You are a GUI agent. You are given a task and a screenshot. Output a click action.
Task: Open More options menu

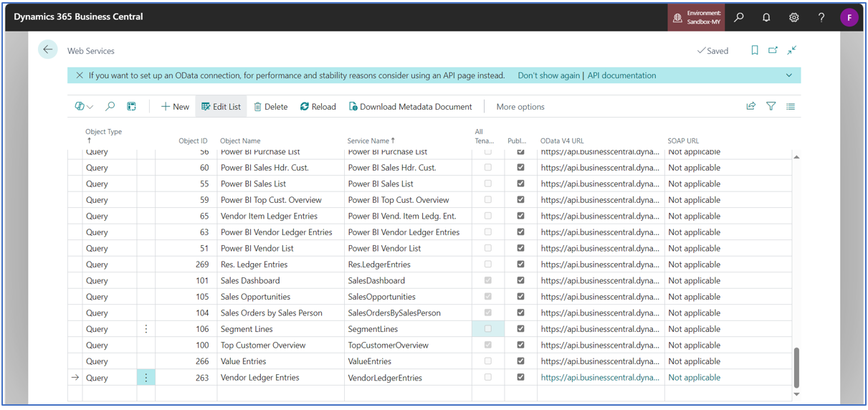[x=520, y=107]
